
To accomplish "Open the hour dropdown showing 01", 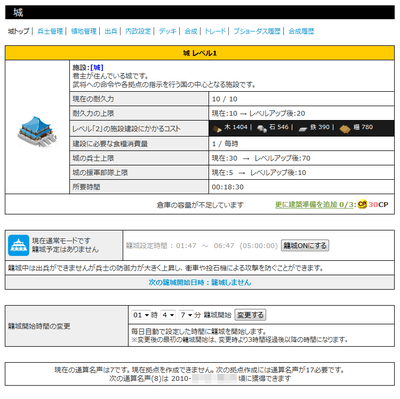I will [140, 315].
